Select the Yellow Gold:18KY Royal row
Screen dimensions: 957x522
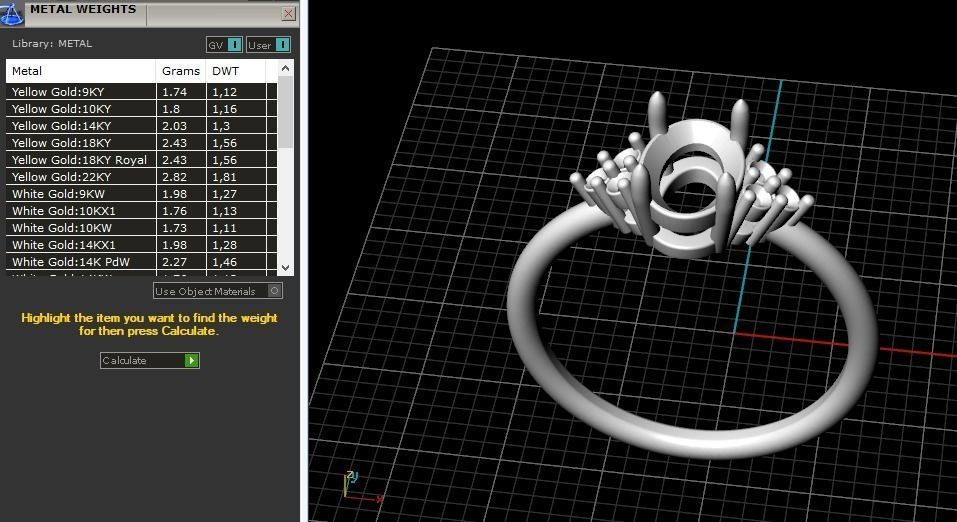click(x=141, y=160)
